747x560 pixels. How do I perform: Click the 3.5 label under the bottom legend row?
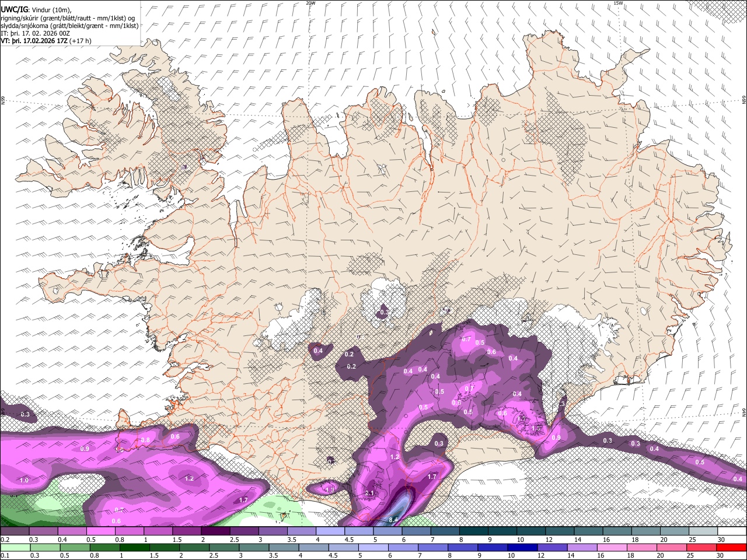(273, 556)
